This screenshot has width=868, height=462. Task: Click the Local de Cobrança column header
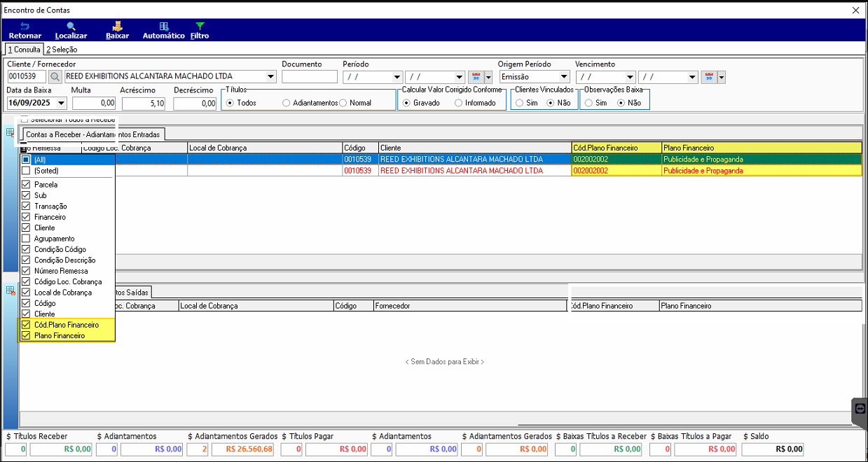pos(264,148)
